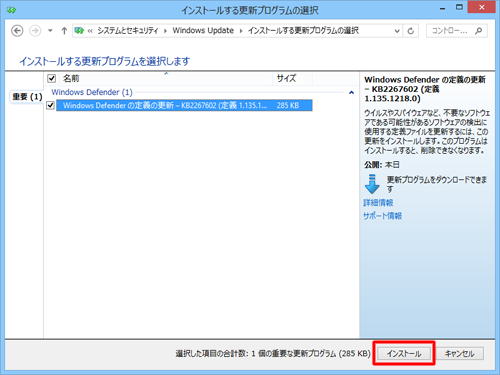Image resolution: width=500 pixels, height=375 pixels.
Task: Open the recent locations dropdown arrow
Action: 50,31
